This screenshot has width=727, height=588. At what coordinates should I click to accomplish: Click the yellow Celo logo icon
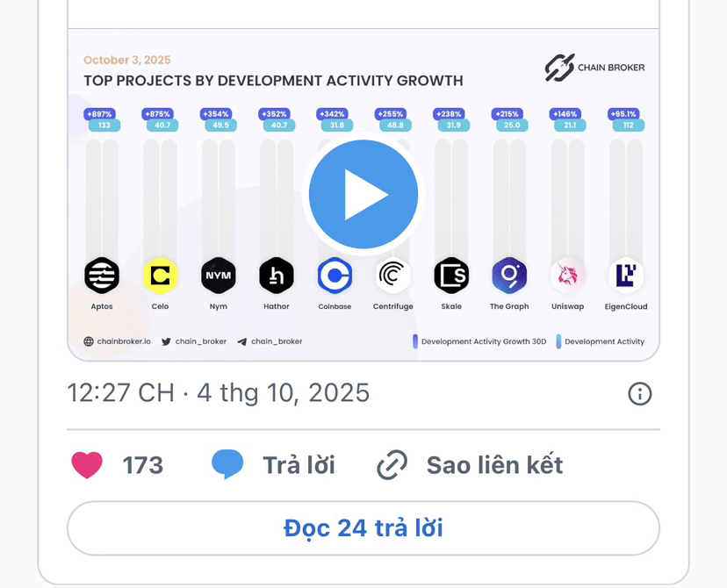(x=160, y=276)
